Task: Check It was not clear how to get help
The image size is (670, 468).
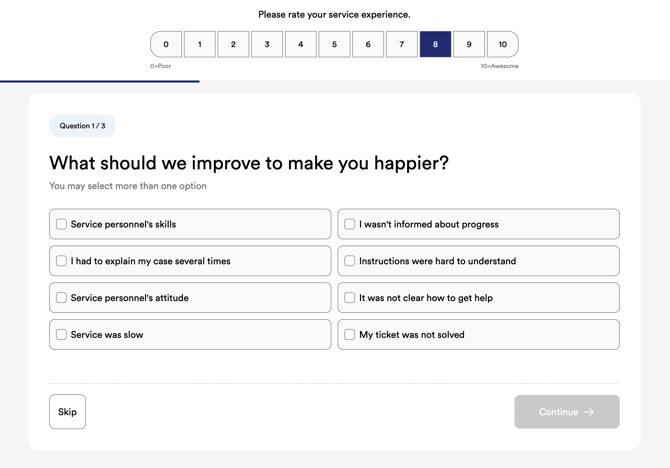Action: coord(350,298)
